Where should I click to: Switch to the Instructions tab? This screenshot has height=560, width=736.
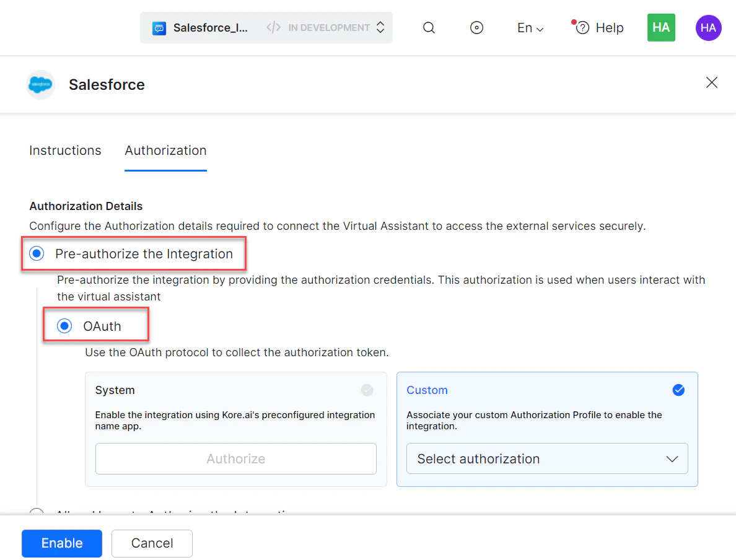65,151
